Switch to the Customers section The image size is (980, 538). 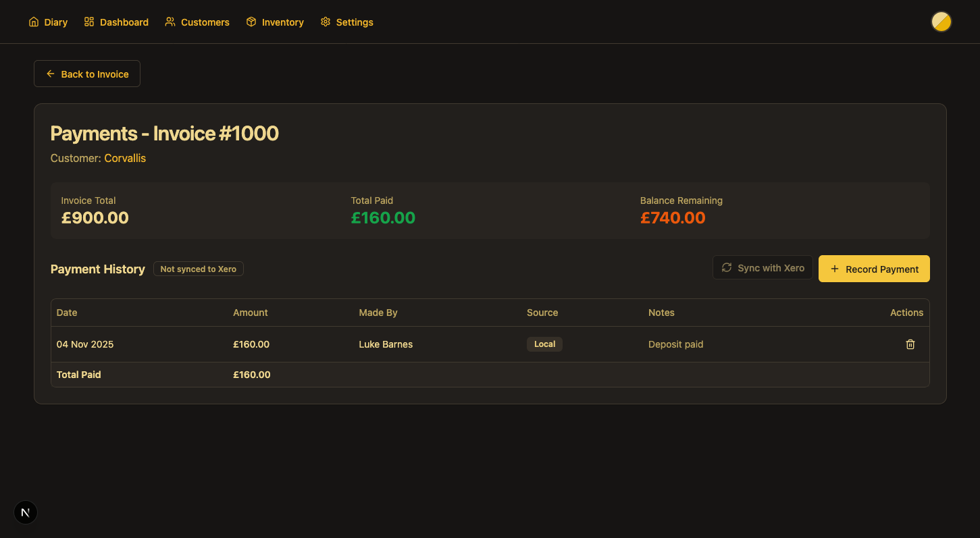click(204, 22)
